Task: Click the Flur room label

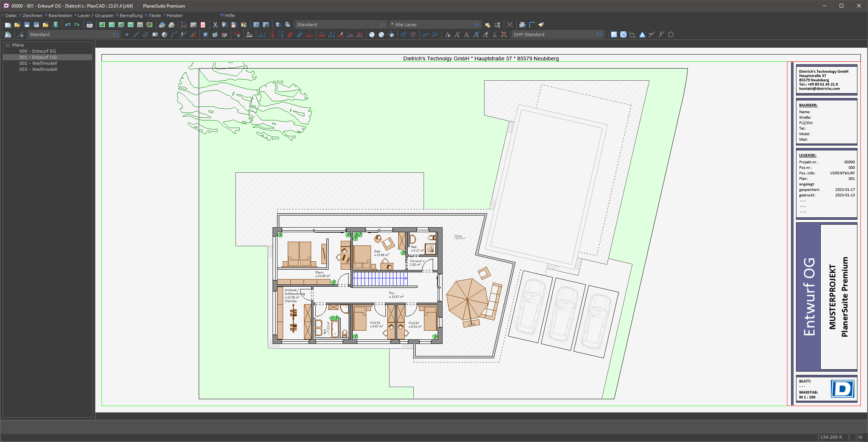Action: pos(396,295)
